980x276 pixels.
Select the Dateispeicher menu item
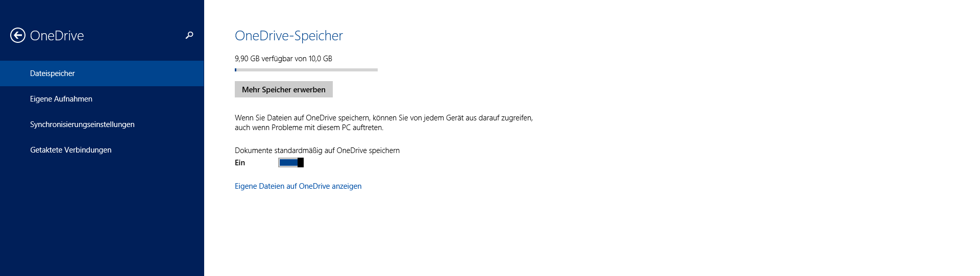point(53,73)
